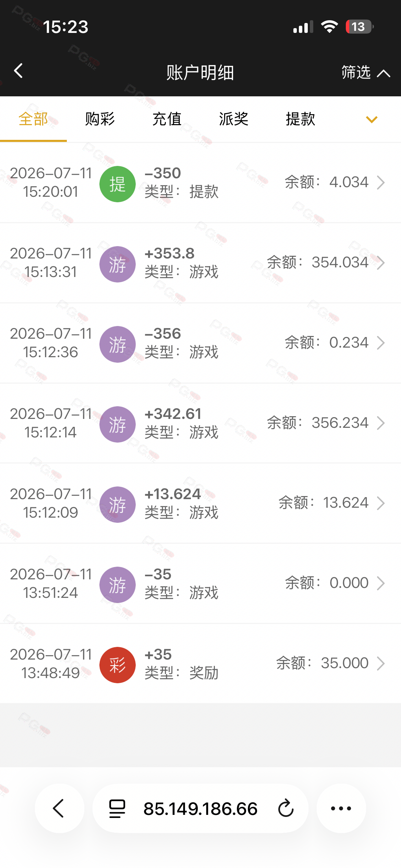
Task: Expand the yellow category dropdown chevron
Action: [372, 119]
